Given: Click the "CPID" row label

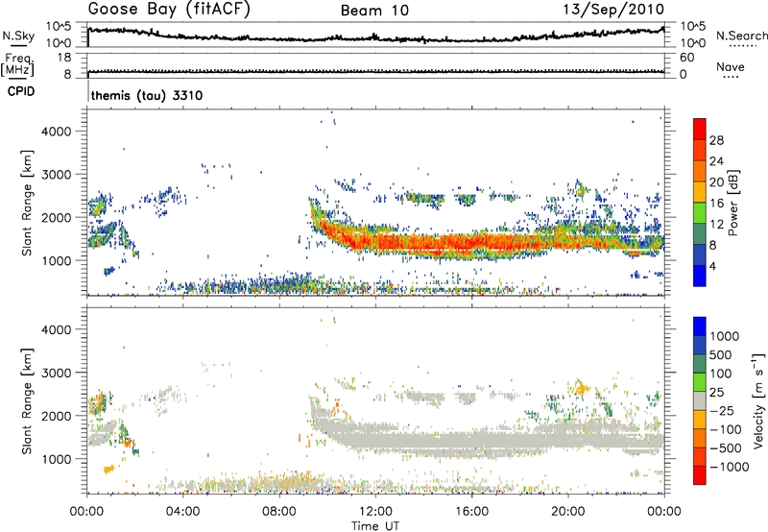Looking at the screenshot, I should click(x=21, y=91).
